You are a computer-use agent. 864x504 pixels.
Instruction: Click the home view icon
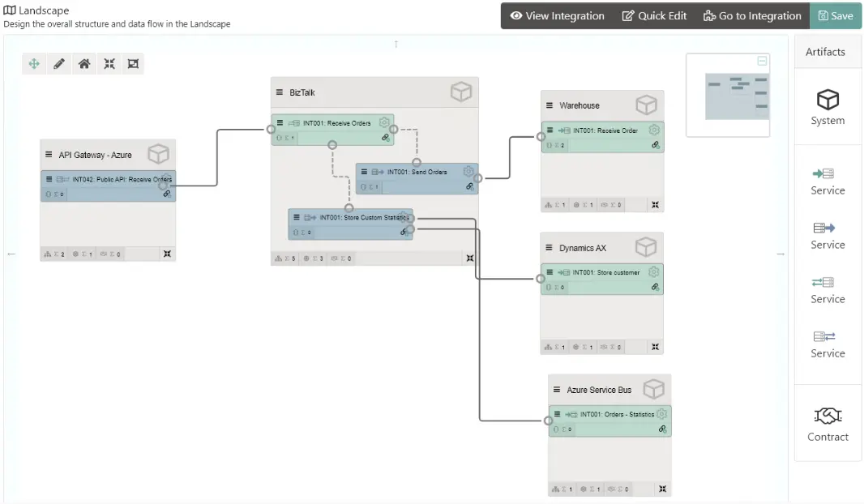[84, 64]
